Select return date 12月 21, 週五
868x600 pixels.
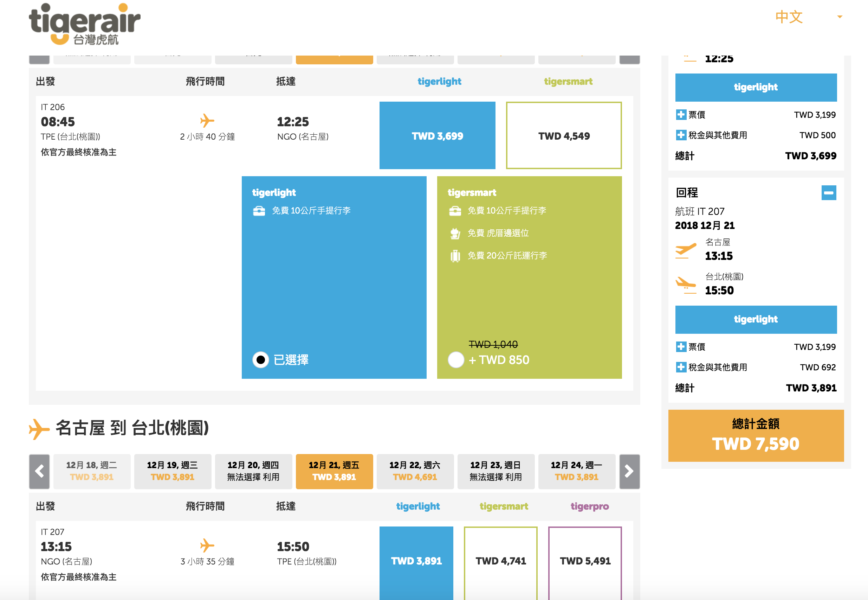[x=334, y=471]
